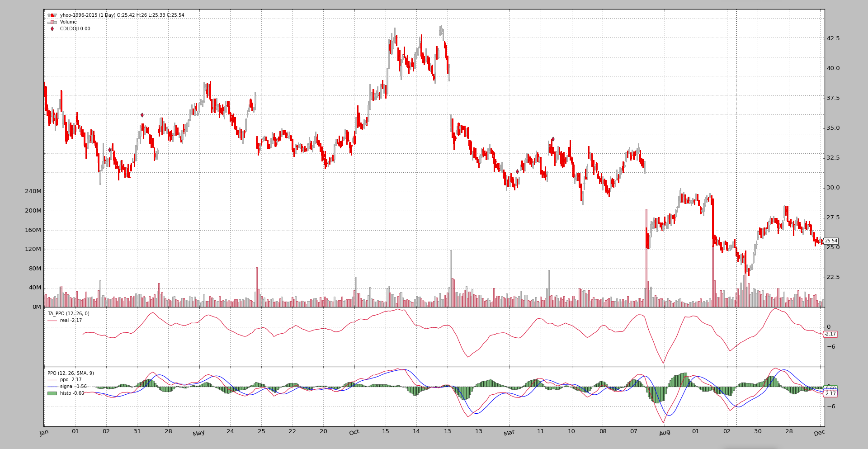868x449 pixels.
Task: Click the TA_PPO (12, 26, 0) panel title
Action: point(69,314)
